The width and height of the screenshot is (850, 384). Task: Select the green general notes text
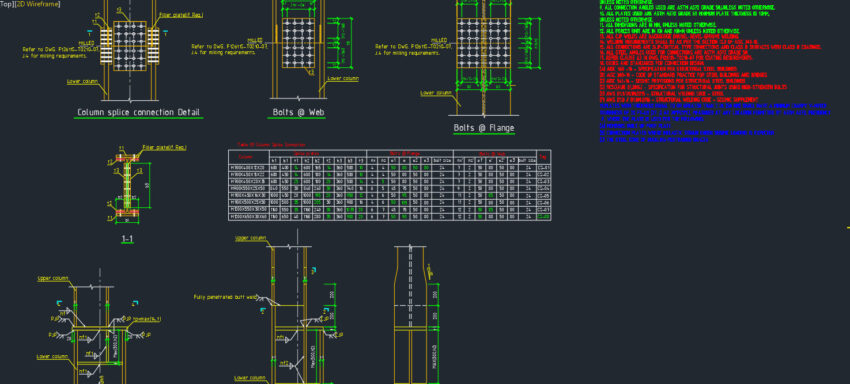(x=687, y=17)
